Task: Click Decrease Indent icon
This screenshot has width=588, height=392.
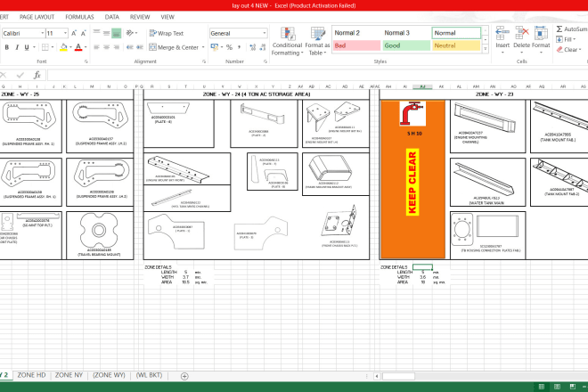Action: 130,47
